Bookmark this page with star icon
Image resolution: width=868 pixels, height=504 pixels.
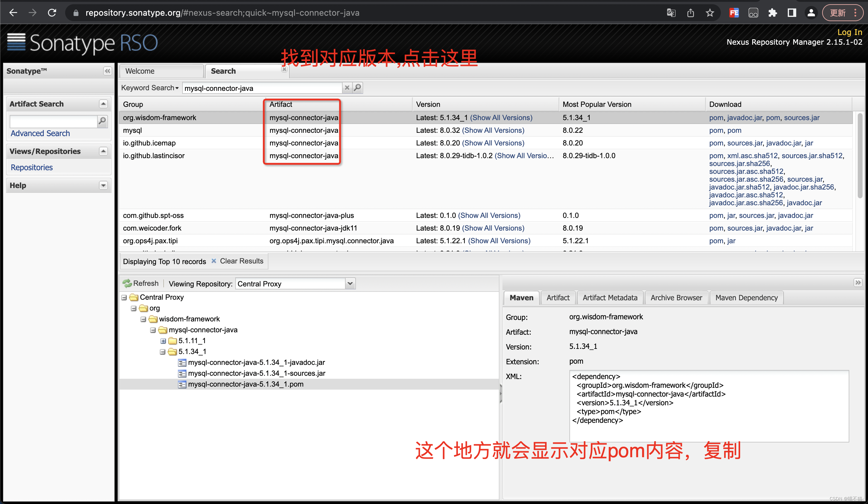coord(710,13)
